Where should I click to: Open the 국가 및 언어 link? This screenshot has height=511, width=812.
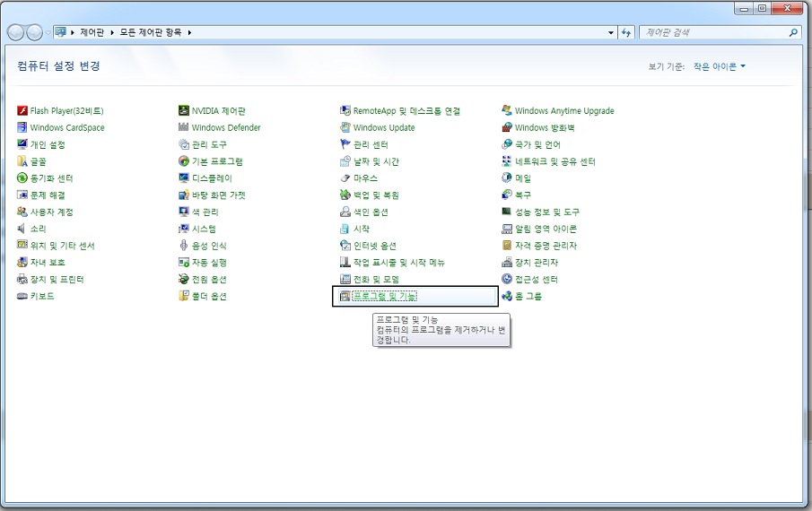[x=537, y=144]
